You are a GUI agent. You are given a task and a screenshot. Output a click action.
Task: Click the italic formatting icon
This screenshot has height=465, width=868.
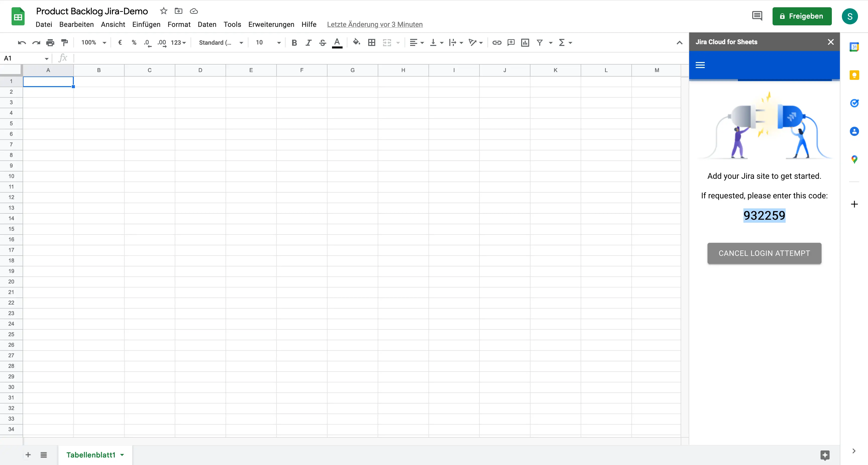[x=308, y=42]
